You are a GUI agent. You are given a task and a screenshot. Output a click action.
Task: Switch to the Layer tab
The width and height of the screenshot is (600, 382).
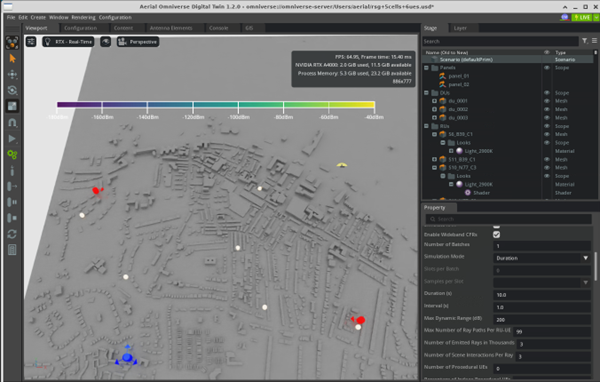click(460, 28)
